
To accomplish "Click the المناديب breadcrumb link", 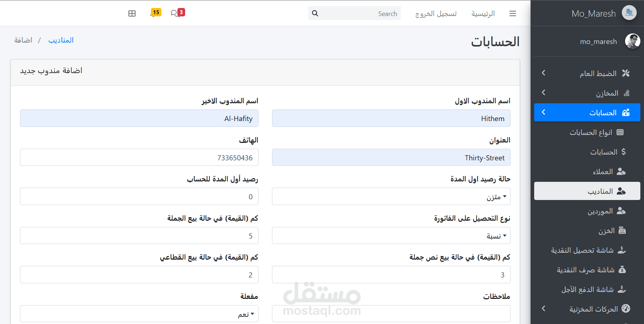I will coord(61,40).
